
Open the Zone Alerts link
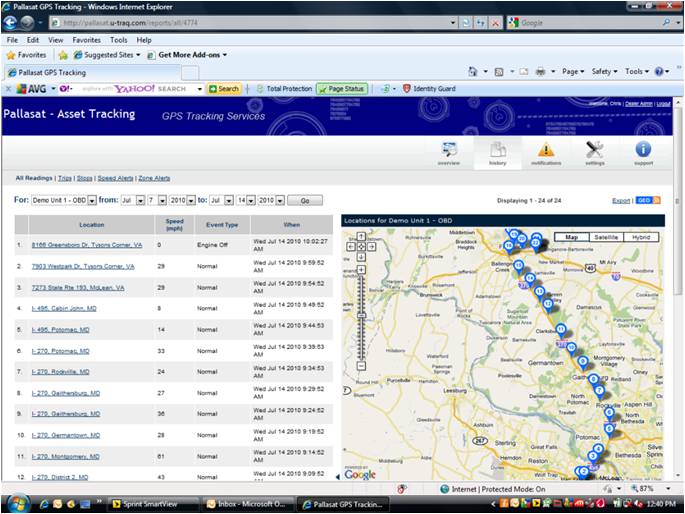(x=154, y=178)
